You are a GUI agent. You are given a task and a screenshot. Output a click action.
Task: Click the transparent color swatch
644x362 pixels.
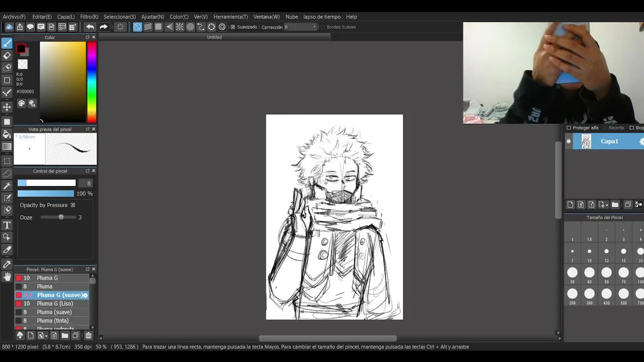[23, 64]
